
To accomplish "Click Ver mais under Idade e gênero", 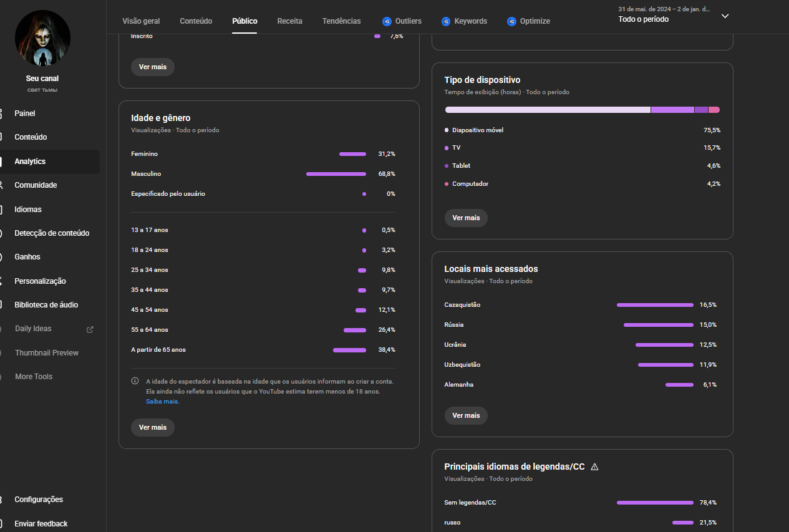I will (153, 427).
